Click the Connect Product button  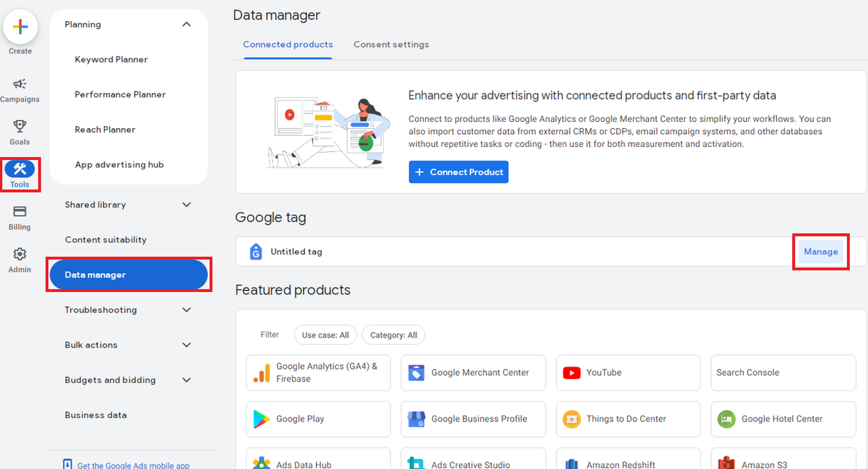point(458,172)
